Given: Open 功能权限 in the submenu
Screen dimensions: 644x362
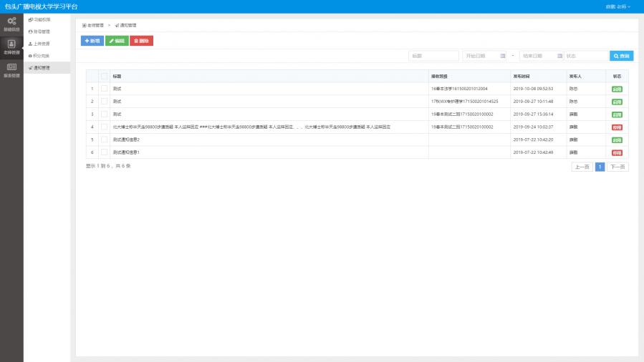Looking at the screenshot, I should coord(41,19).
